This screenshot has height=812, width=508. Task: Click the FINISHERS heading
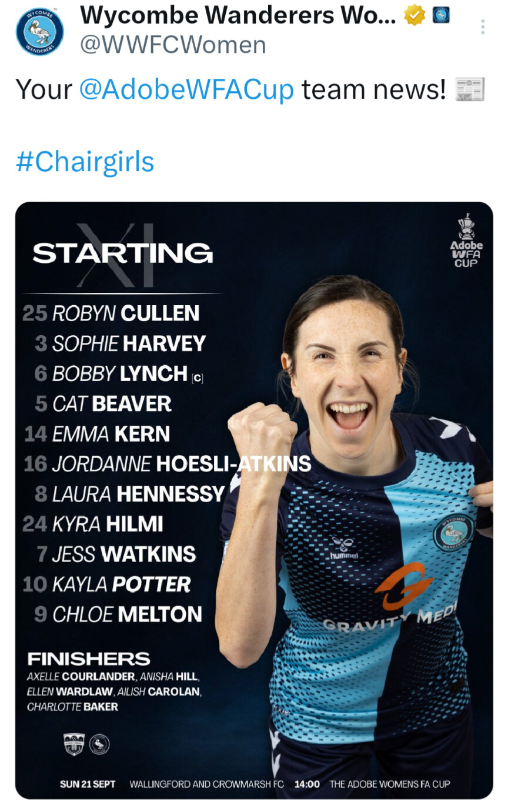pos(89,659)
